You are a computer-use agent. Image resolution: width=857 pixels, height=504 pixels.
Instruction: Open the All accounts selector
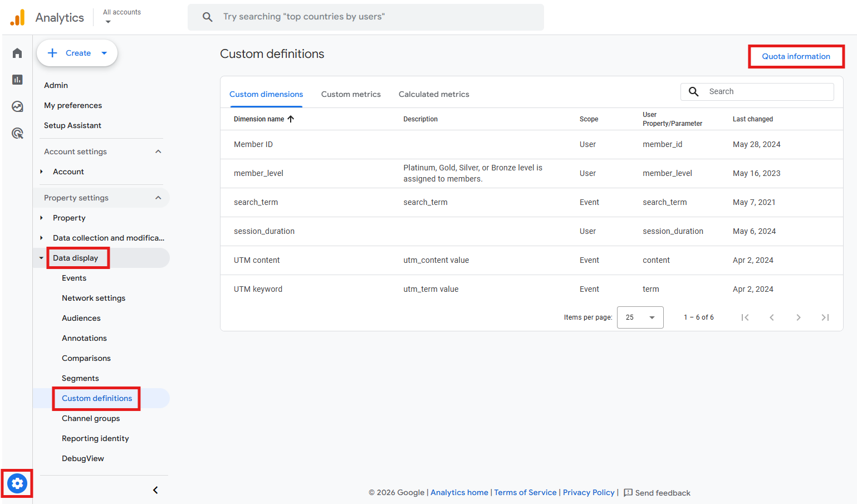(122, 17)
